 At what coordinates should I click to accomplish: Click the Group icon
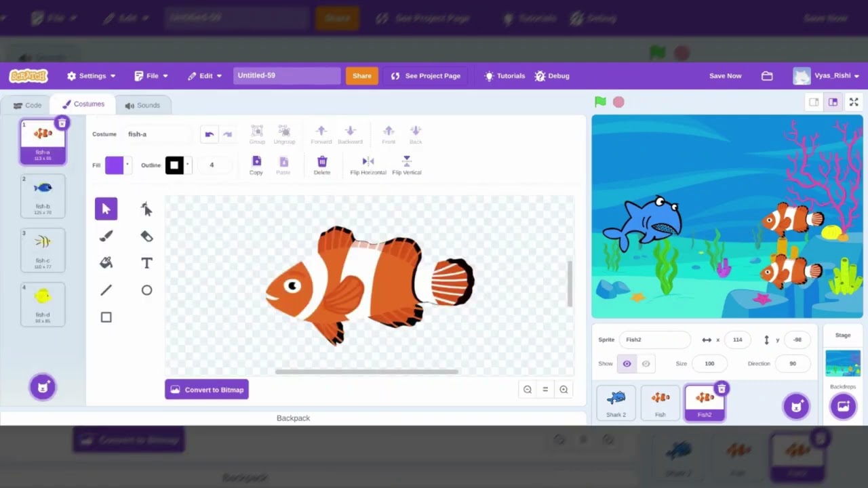coord(257,134)
